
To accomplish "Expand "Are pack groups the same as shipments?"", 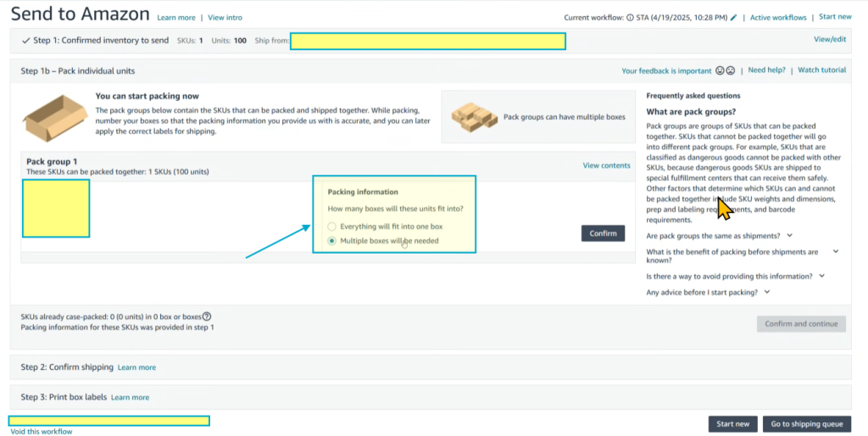I will tap(790, 236).
